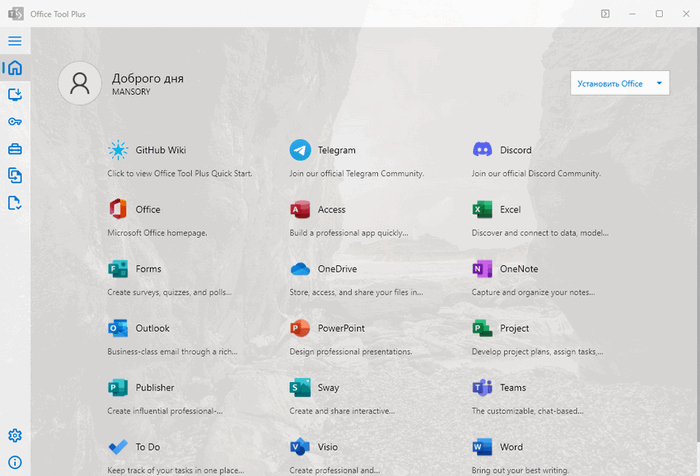Open the Activate key icon in sidebar
This screenshot has width=700, height=476.
point(15,122)
